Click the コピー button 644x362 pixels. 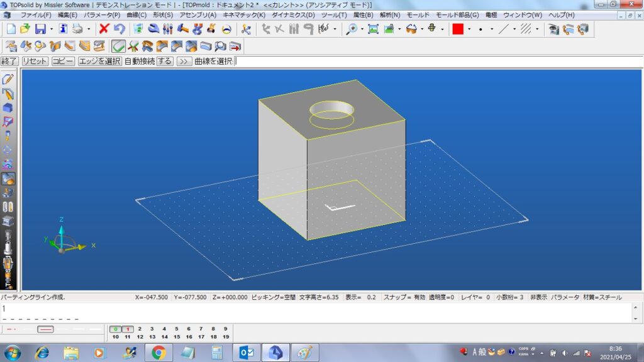[63, 61]
